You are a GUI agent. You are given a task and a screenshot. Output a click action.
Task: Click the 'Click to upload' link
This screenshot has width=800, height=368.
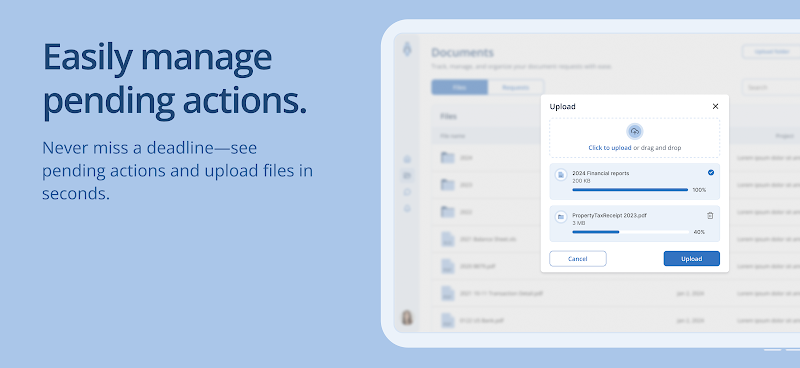coord(610,148)
